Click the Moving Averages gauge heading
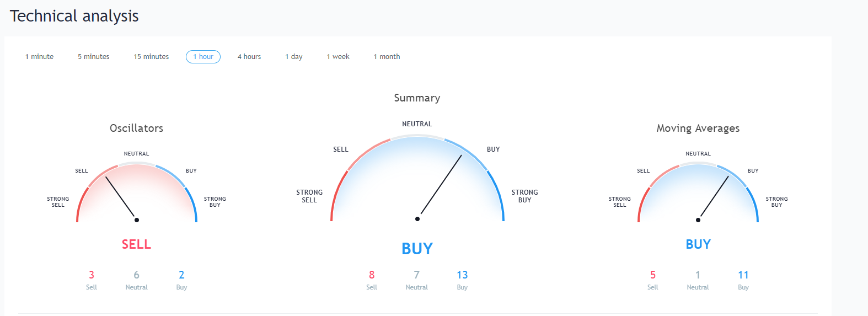The height and width of the screenshot is (316, 868). tap(698, 128)
